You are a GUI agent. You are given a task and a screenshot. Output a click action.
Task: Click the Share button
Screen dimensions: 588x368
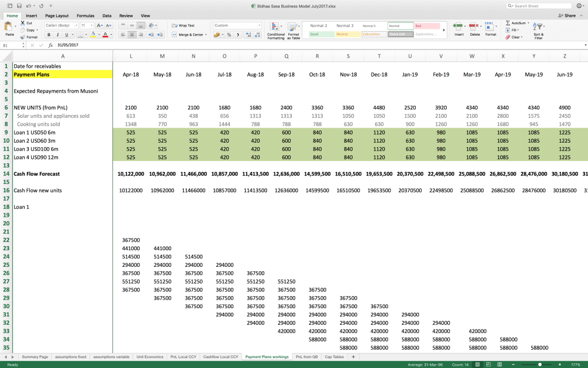(x=567, y=16)
